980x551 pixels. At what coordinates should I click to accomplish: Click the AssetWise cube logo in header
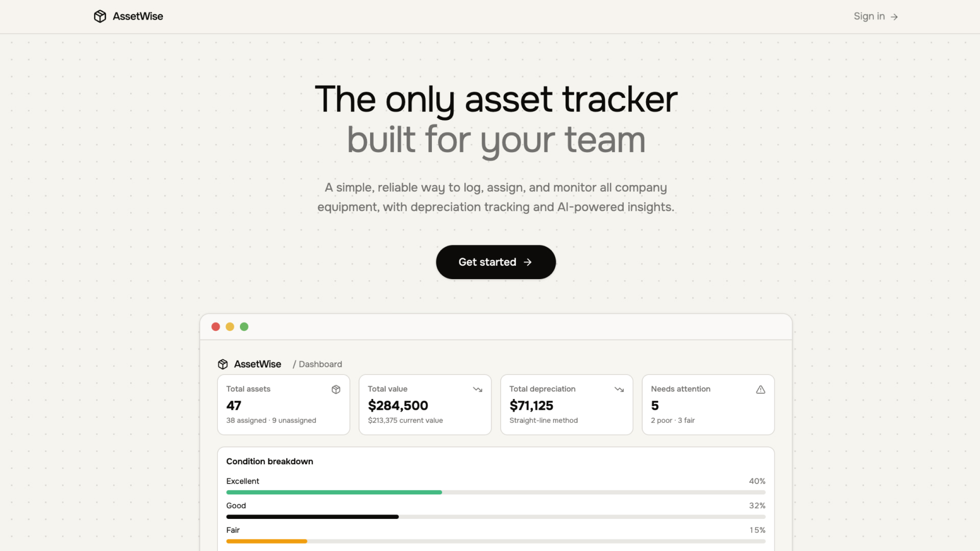tap(100, 16)
